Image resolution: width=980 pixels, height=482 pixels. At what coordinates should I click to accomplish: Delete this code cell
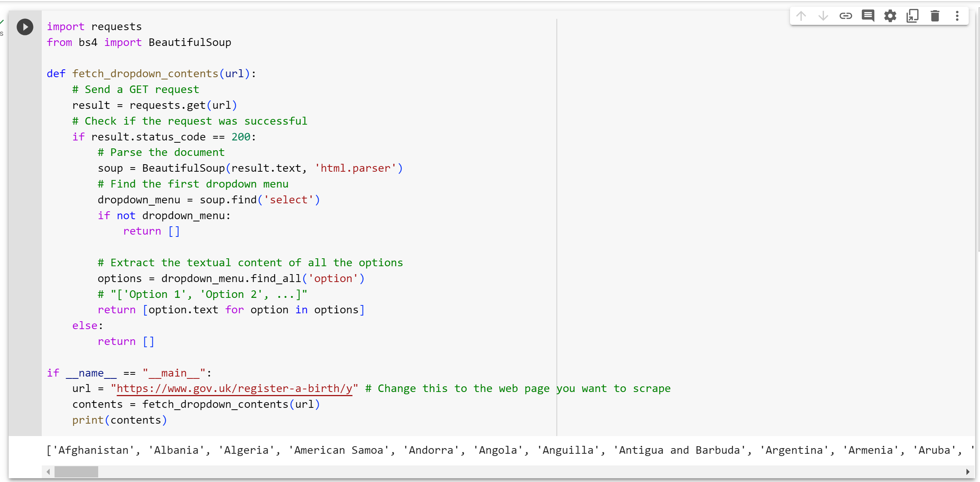935,16
